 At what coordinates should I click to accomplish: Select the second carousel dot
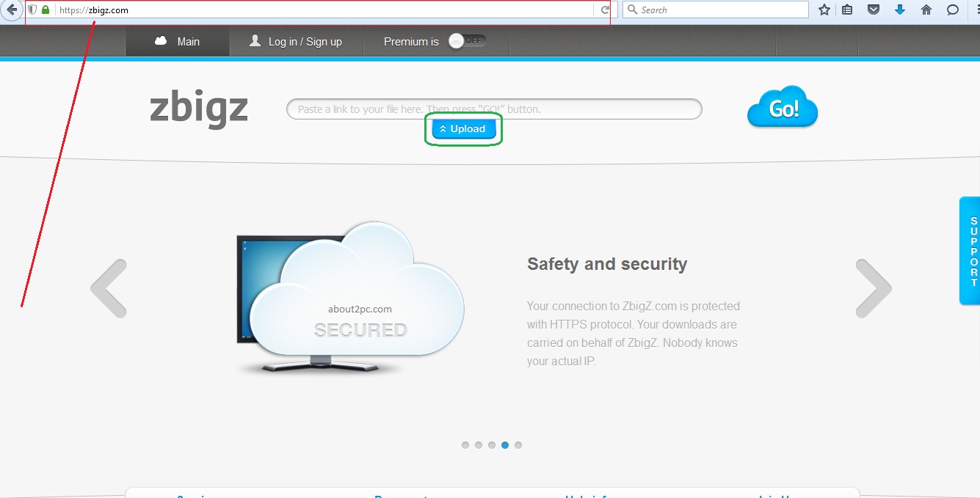tap(479, 445)
